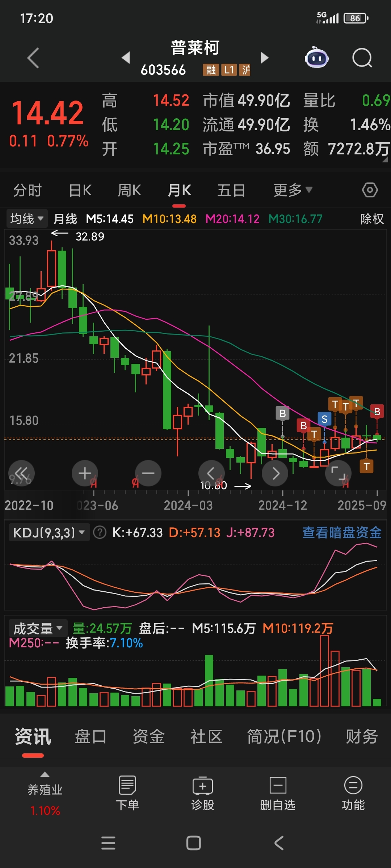391x868 pixels.
Task: Switch to 五日 five-day chart
Action: [x=231, y=190]
